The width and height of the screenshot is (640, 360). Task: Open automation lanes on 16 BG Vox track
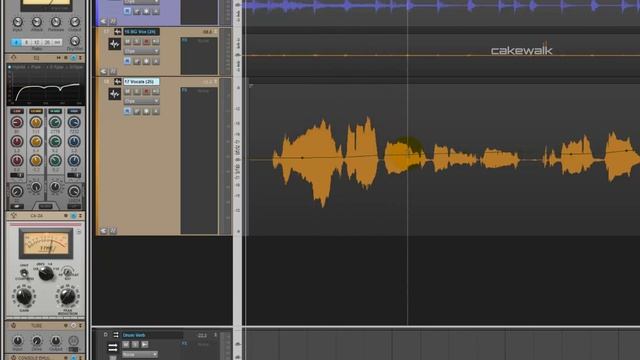point(113,71)
